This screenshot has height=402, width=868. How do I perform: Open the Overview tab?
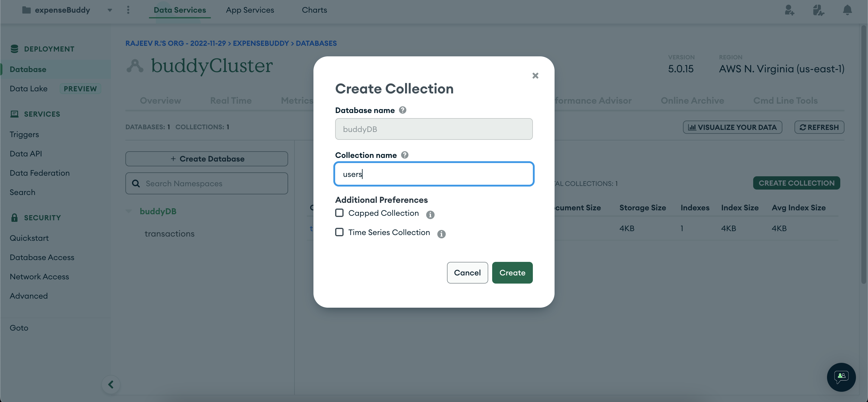pyautogui.click(x=160, y=100)
